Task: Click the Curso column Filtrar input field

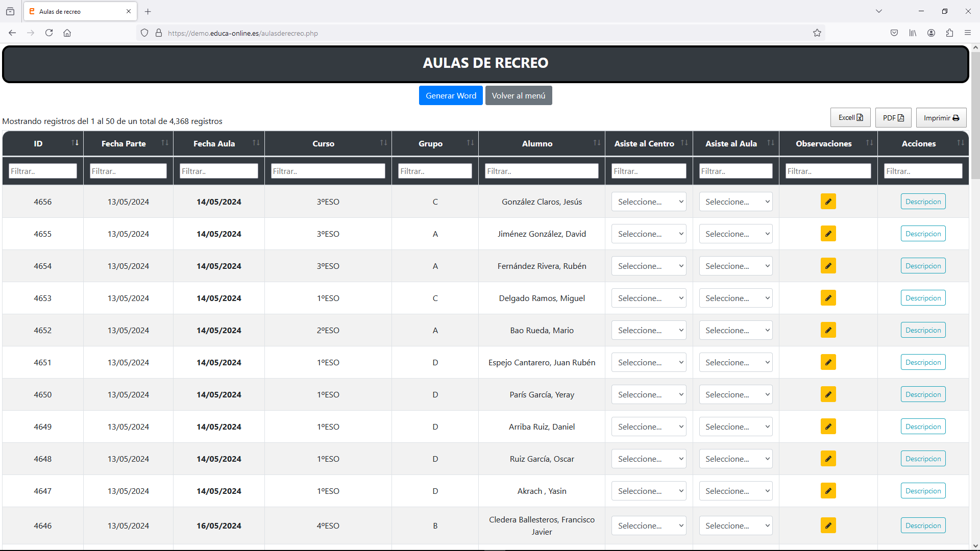Action: (328, 171)
